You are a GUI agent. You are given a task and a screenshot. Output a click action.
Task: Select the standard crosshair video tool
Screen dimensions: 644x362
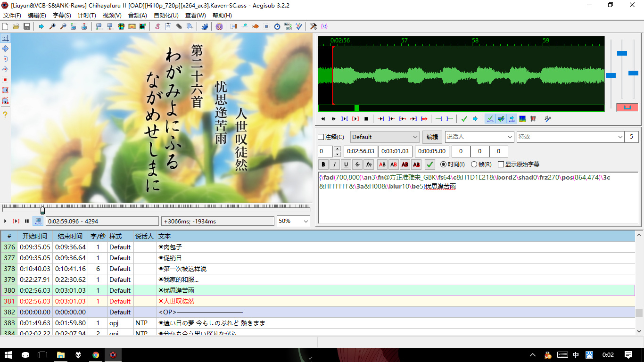pyautogui.click(x=5, y=38)
